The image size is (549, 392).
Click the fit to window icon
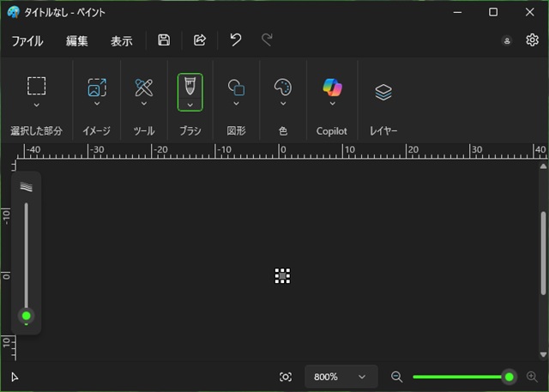[x=286, y=377]
